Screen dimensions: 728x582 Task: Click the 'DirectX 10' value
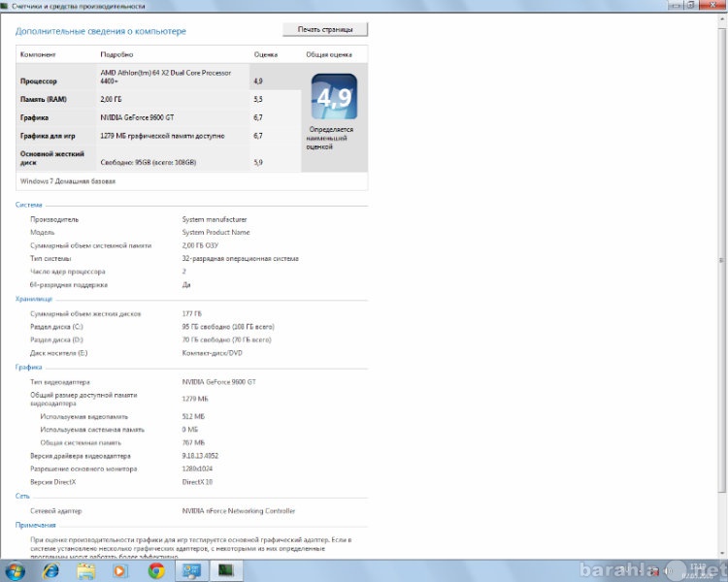pos(197,482)
